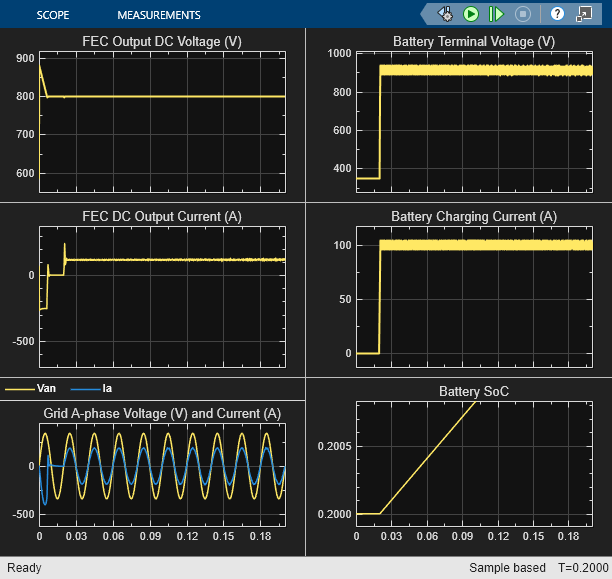The image size is (612, 579).
Task: Select the FEC Output DC Voltage plot
Action: [162, 122]
